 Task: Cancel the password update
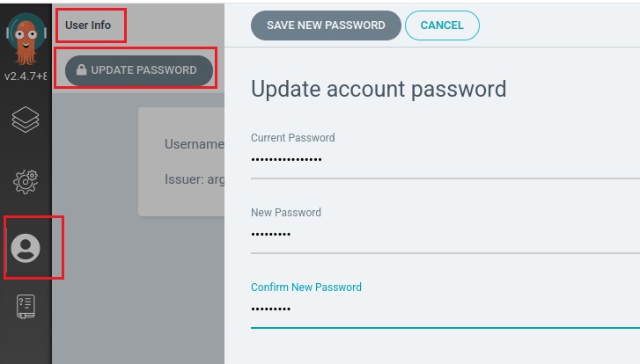pyautogui.click(x=442, y=25)
